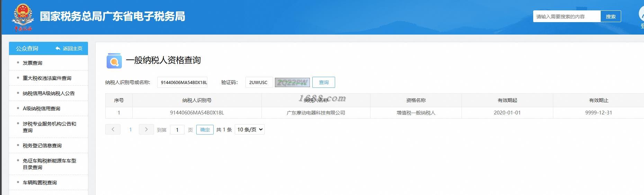
Task: Click 增值税一般纳税人 qualification cell
Action: [x=416, y=113]
